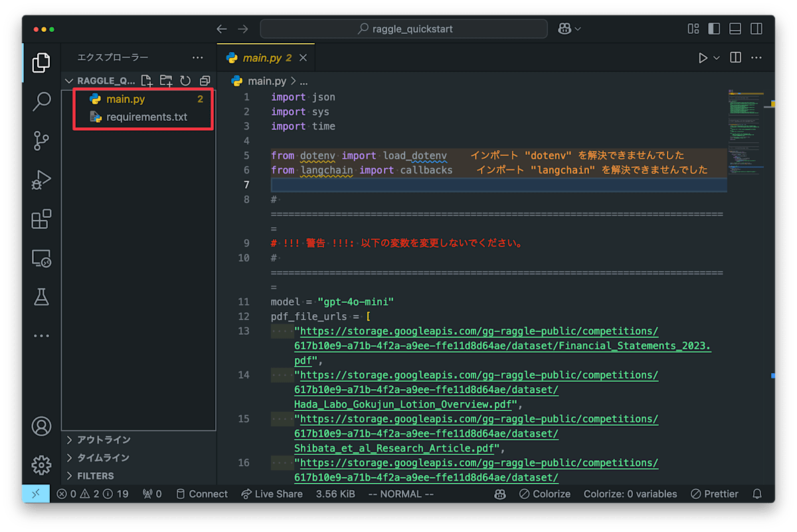The width and height of the screenshot is (797, 532).
Task: Go forward using the navigation arrow
Action: (x=243, y=29)
